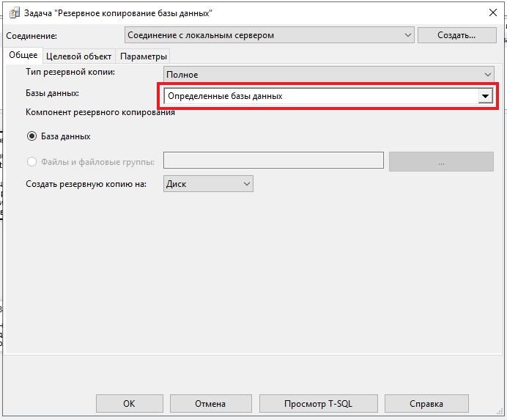Click the Соединение label

(32, 36)
